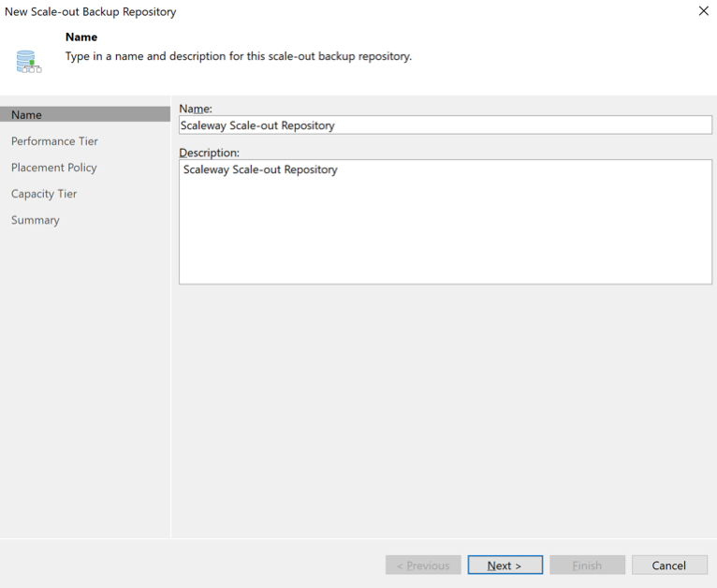Click the description text 'Scaleway Scale-out Repository'
This screenshot has height=588, width=717.
tap(260, 170)
